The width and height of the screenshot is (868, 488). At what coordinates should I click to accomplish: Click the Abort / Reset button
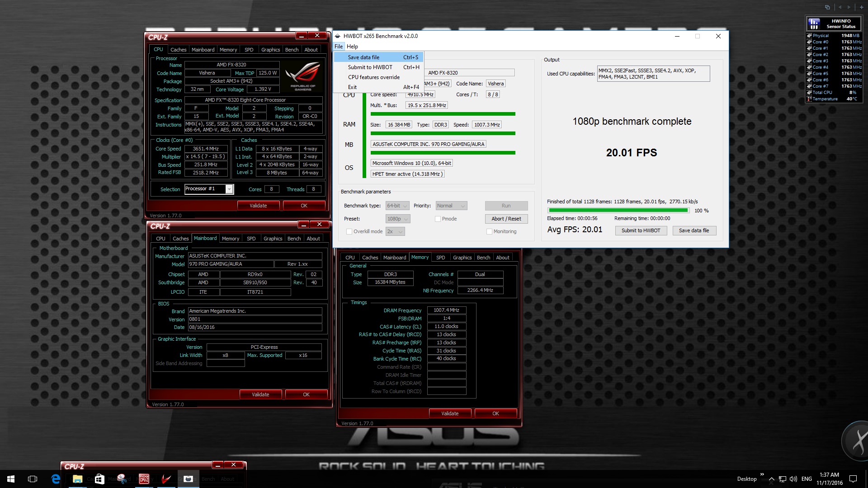506,219
